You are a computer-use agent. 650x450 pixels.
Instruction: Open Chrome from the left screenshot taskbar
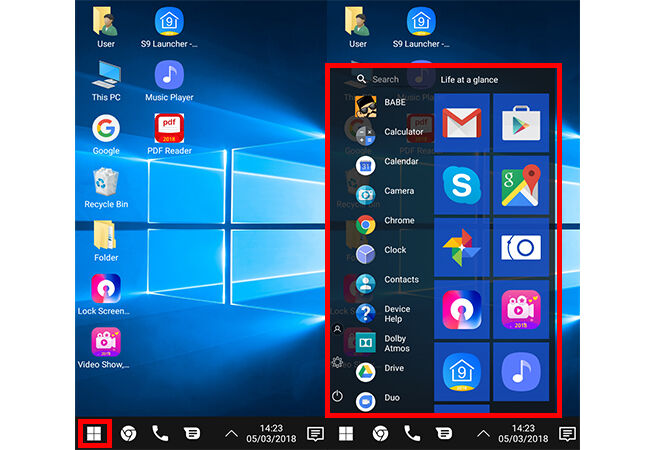128,434
